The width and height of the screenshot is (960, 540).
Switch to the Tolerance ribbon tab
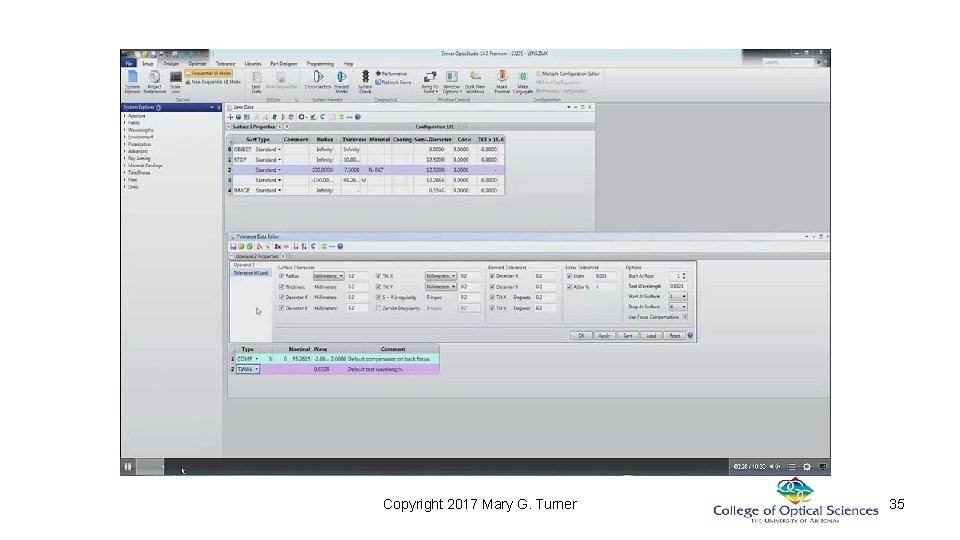[x=225, y=64]
